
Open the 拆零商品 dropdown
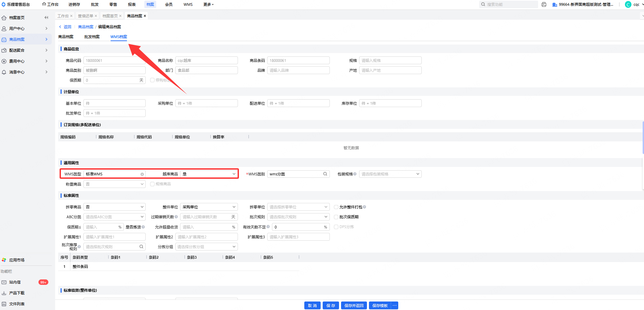click(114, 207)
